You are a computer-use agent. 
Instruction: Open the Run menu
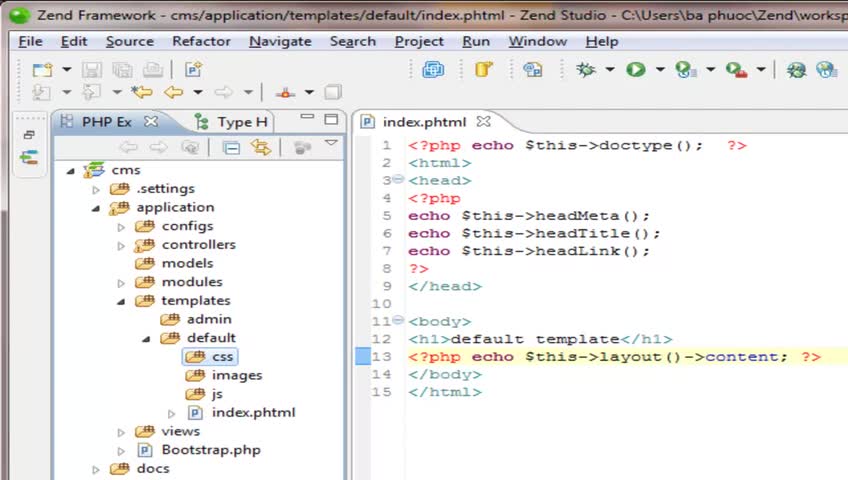tap(476, 42)
